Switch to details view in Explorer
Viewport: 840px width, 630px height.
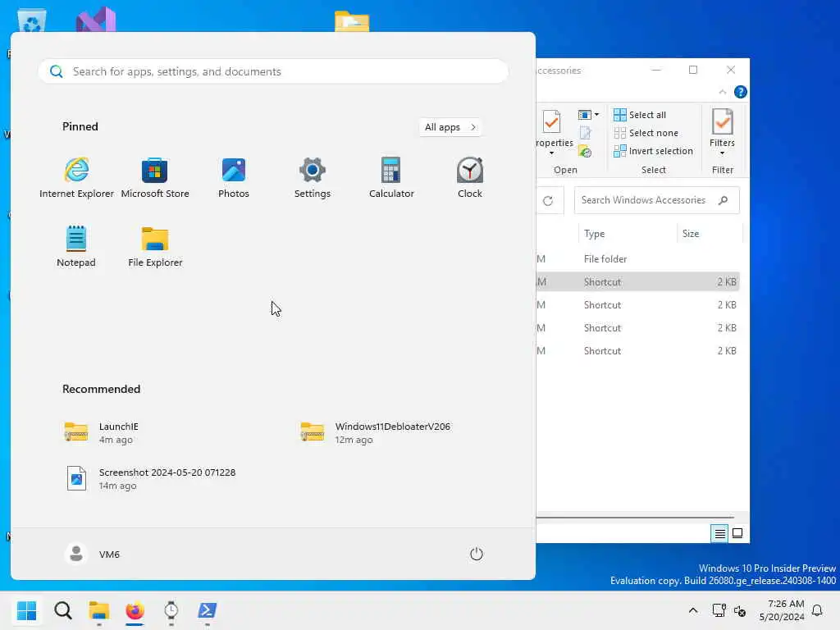pyautogui.click(x=719, y=533)
